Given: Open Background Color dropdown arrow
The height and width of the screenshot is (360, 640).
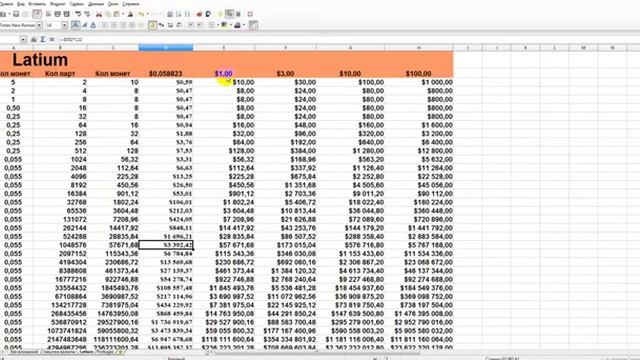Looking at the screenshot, I should [x=231, y=25].
